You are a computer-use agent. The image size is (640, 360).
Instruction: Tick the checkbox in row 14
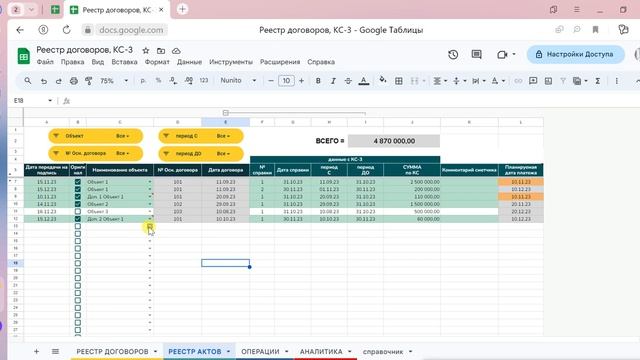coord(78,233)
